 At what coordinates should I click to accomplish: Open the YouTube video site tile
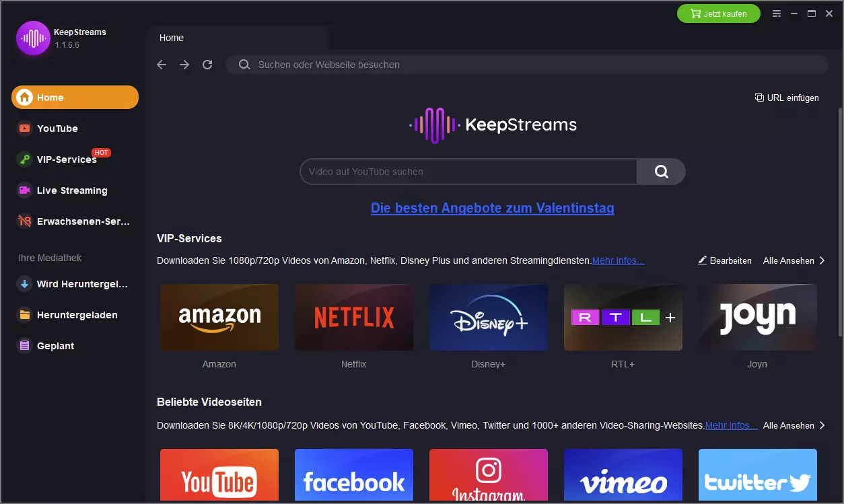pyautogui.click(x=219, y=476)
